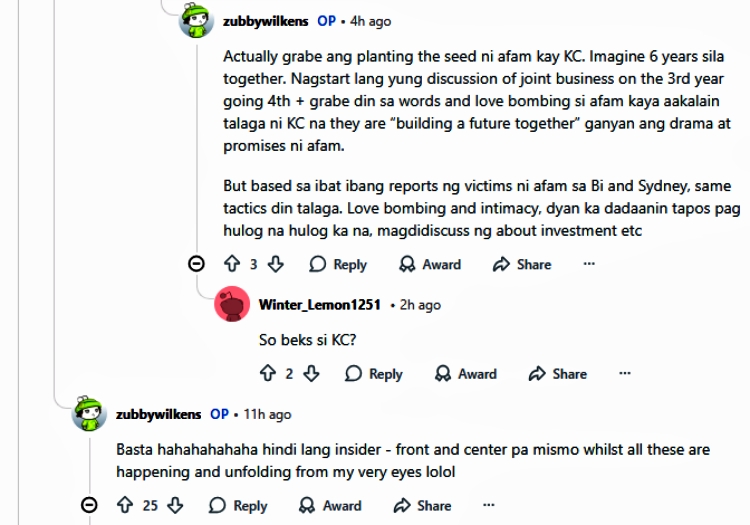
Task: Downvote the 4h ago zubbywilkens comment
Action: 277,264
